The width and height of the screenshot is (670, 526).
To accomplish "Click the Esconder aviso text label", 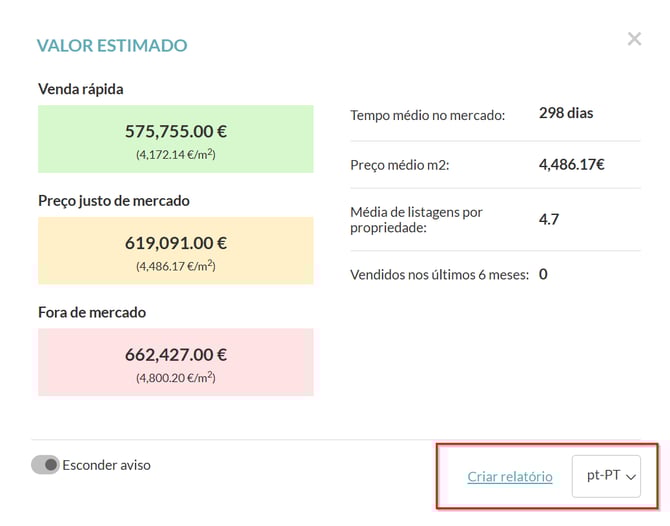I will (x=106, y=465).
